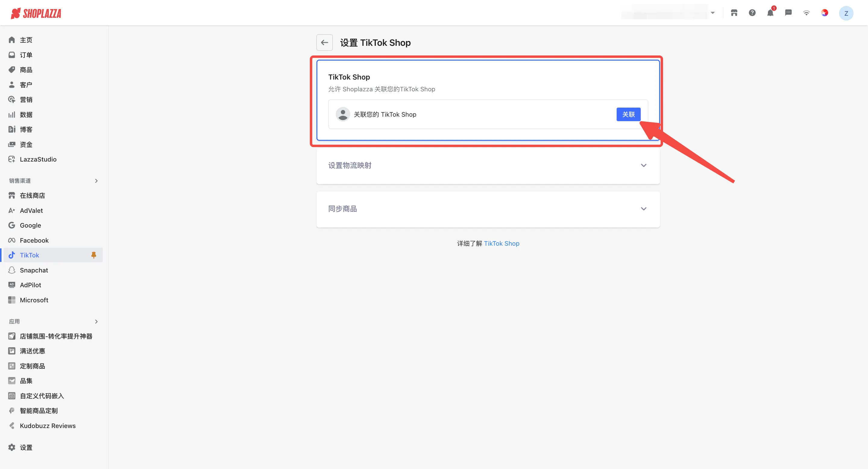Unpin TikTok using the pin icon
Screen dimensions: 868x469
[x=94, y=255]
